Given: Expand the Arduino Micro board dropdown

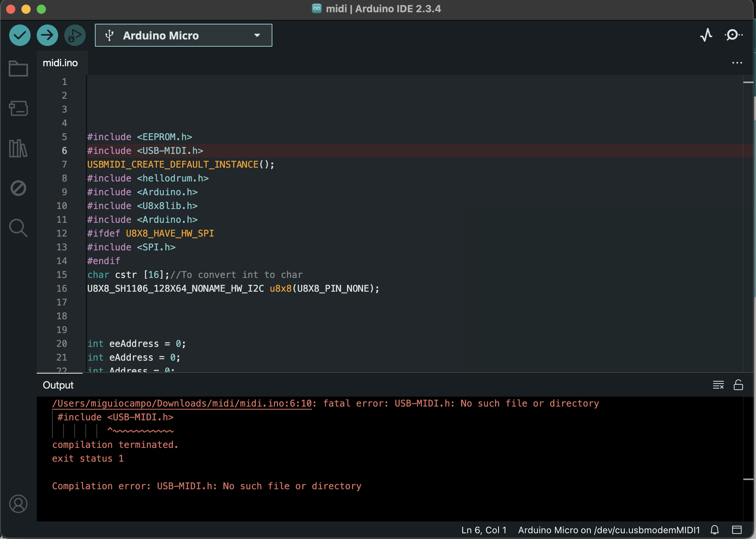Looking at the screenshot, I should [184, 36].
